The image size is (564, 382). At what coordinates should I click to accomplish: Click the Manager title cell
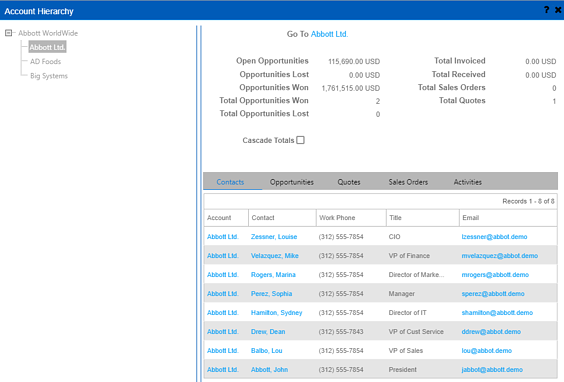[x=401, y=294]
